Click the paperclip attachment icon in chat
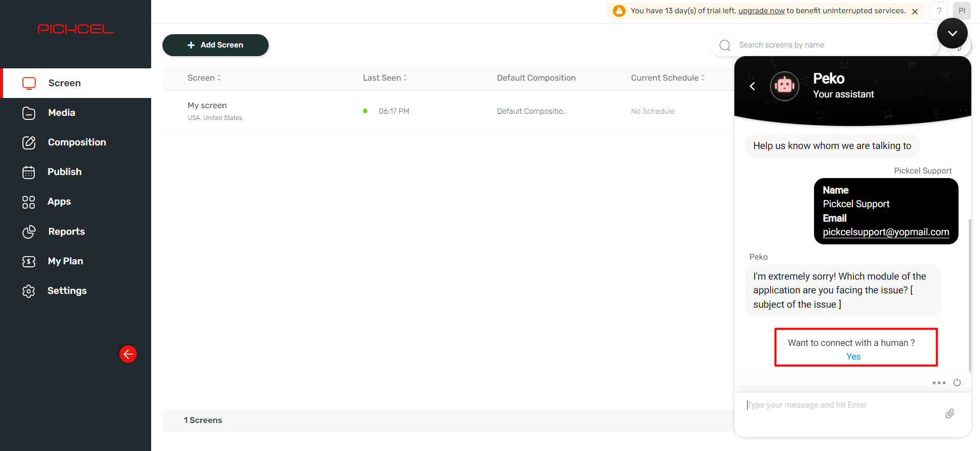980x451 pixels. (x=949, y=414)
